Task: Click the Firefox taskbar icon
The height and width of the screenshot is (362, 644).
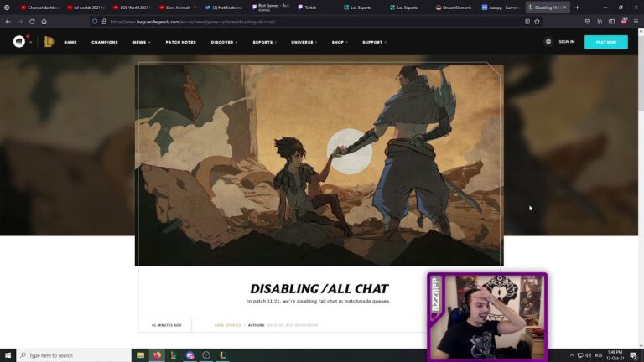Action: (157, 355)
